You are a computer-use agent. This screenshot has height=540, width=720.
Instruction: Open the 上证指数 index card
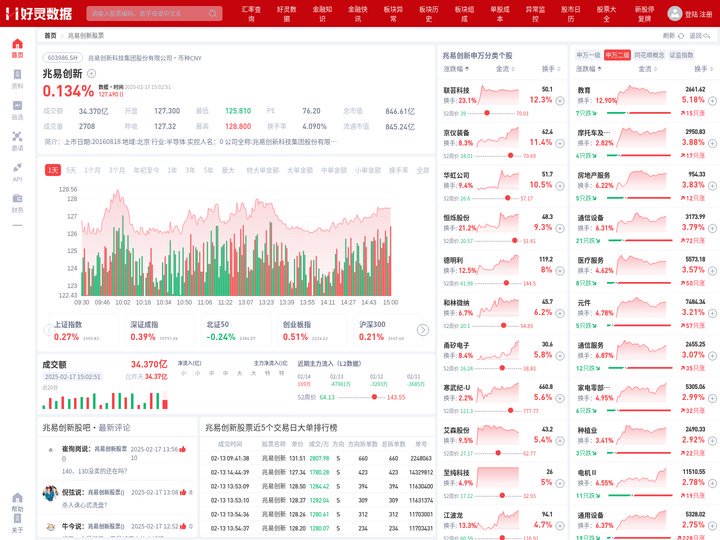click(x=82, y=331)
